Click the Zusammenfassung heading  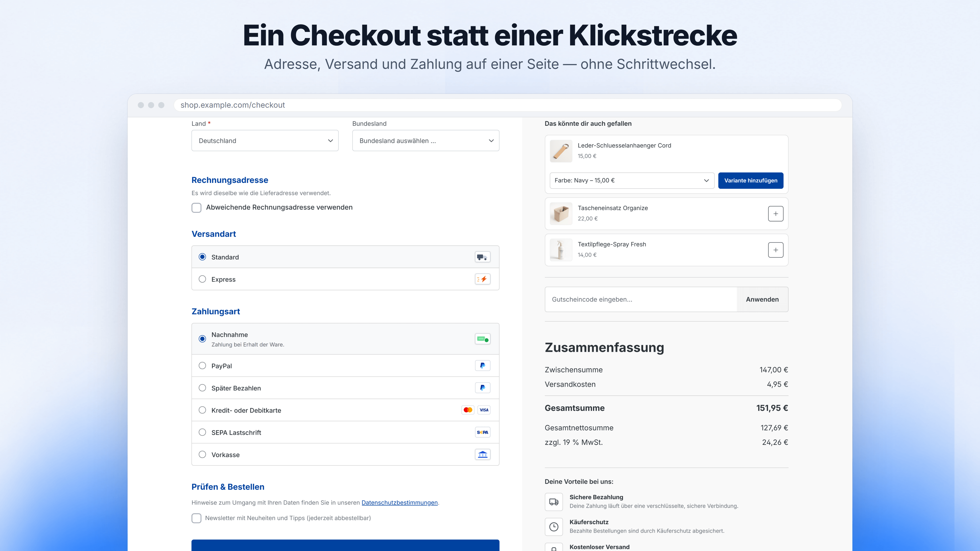tap(604, 347)
